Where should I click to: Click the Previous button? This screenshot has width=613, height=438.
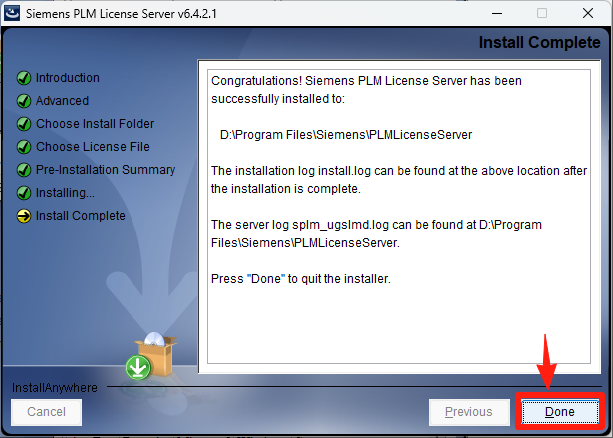pyautogui.click(x=469, y=412)
